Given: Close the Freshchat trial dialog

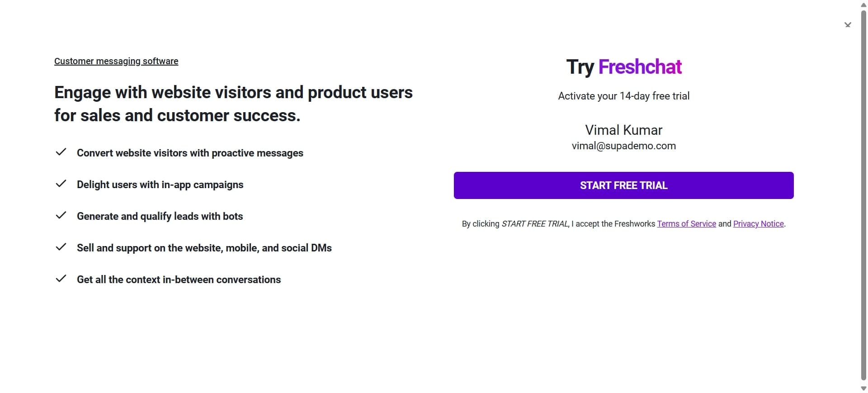Looking at the screenshot, I should pyautogui.click(x=848, y=25).
